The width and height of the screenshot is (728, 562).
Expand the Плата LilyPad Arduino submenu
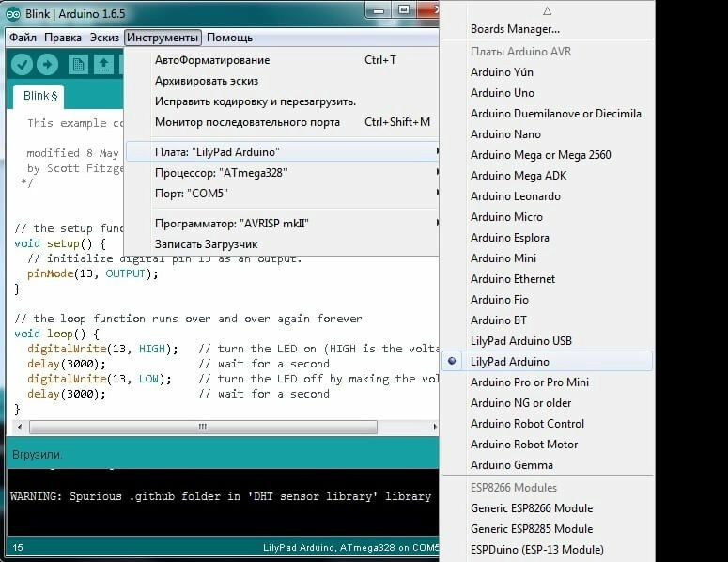[x=283, y=152]
